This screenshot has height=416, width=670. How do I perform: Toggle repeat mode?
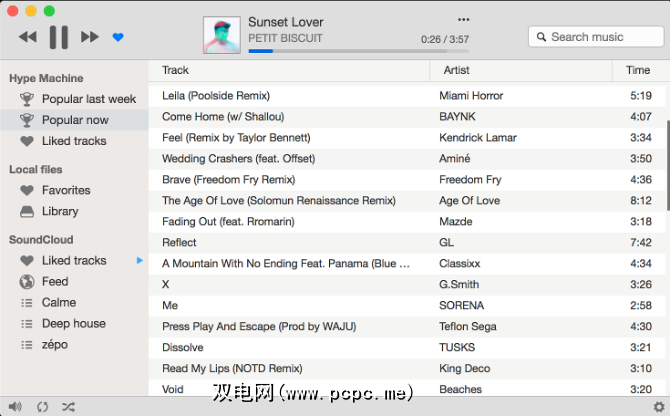tap(42, 407)
